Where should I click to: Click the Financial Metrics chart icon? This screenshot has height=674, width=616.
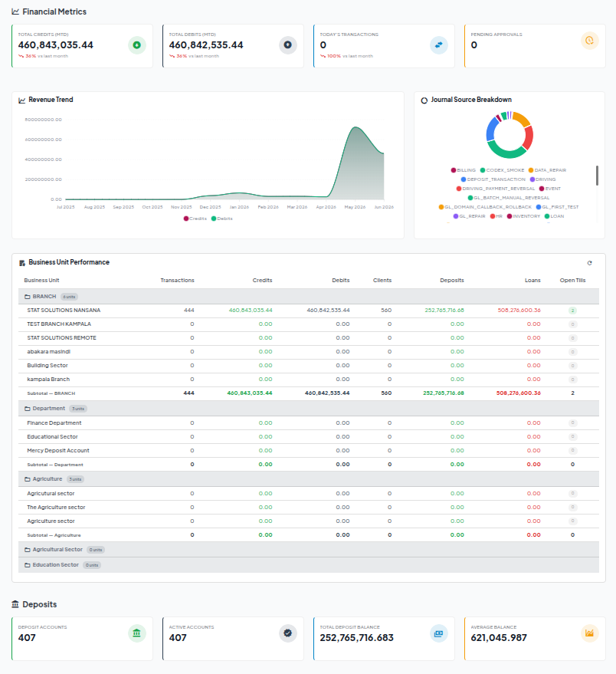[x=15, y=12]
